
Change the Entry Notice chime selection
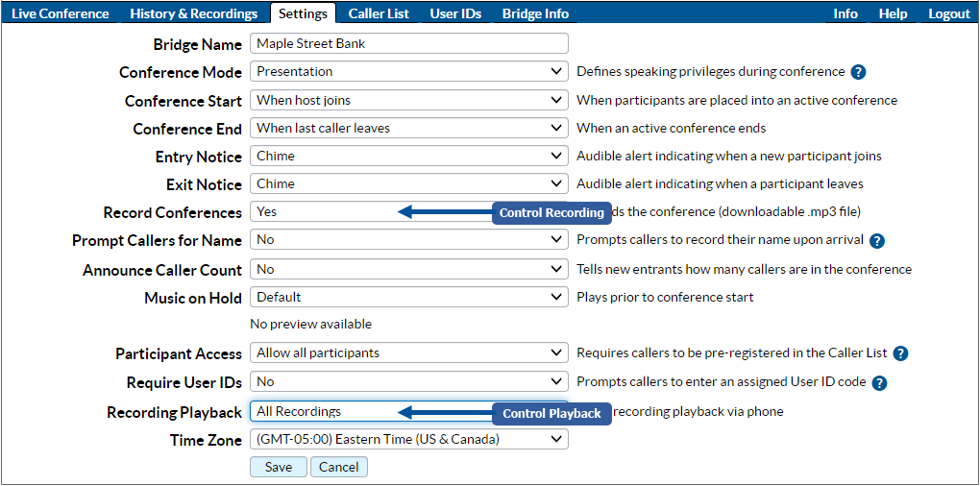(x=408, y=156)
